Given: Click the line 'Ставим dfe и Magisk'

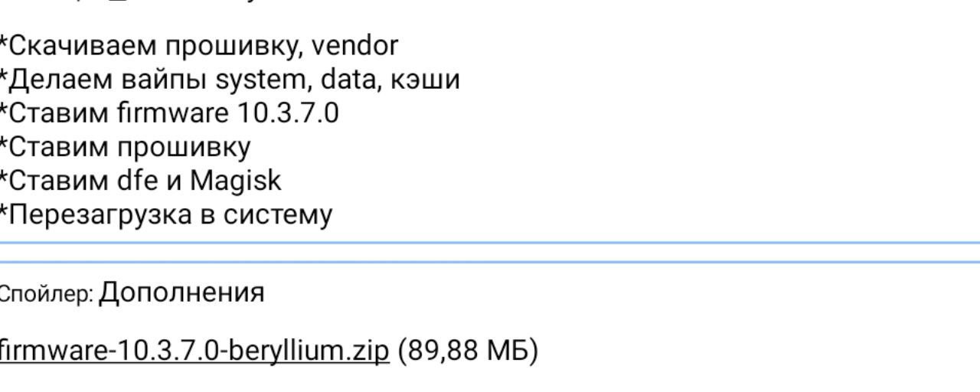Looking at the screenshot, I should click(x=142, y=181).
